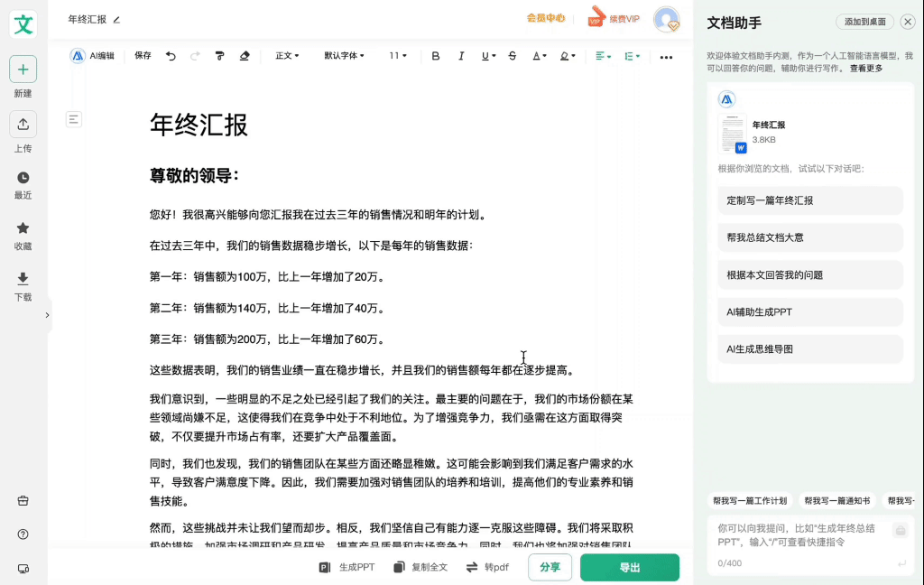
Task: Open the document outline panel icon
Action: [x=72, y=118]
